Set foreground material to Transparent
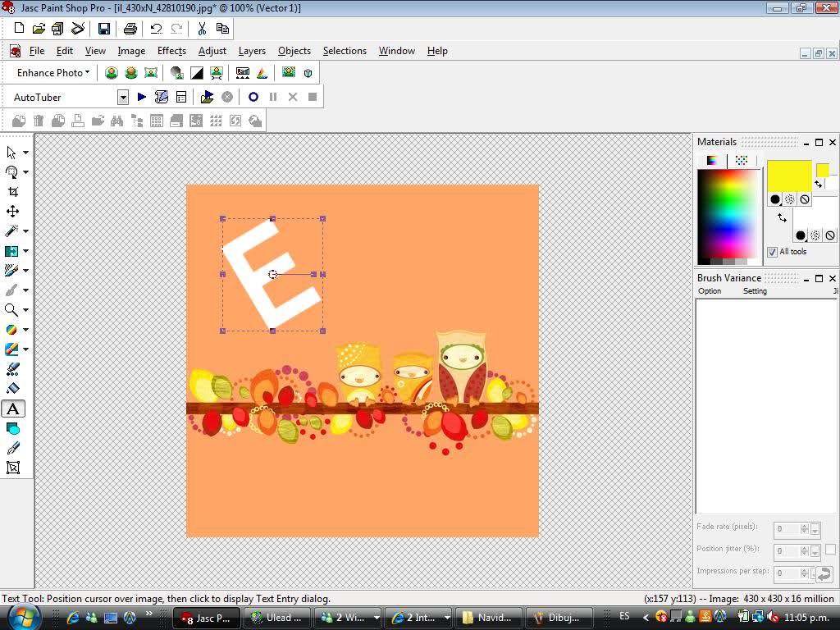The image size is (840, 630). 804,199
